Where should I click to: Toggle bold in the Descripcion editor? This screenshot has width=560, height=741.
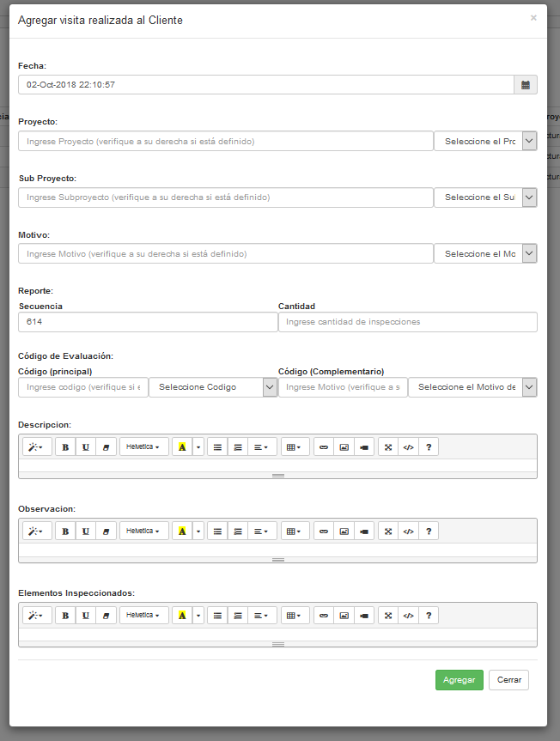[x=65, y=447]
